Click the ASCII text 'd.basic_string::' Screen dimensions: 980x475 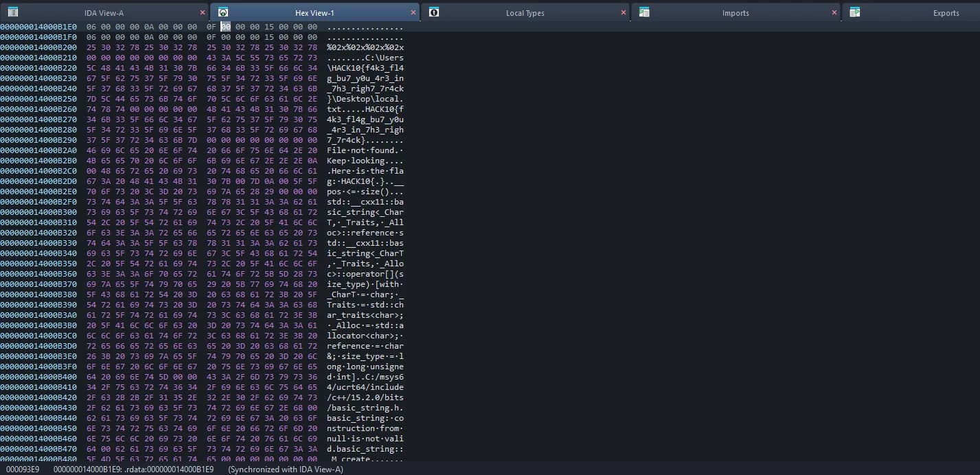(365, 449)
